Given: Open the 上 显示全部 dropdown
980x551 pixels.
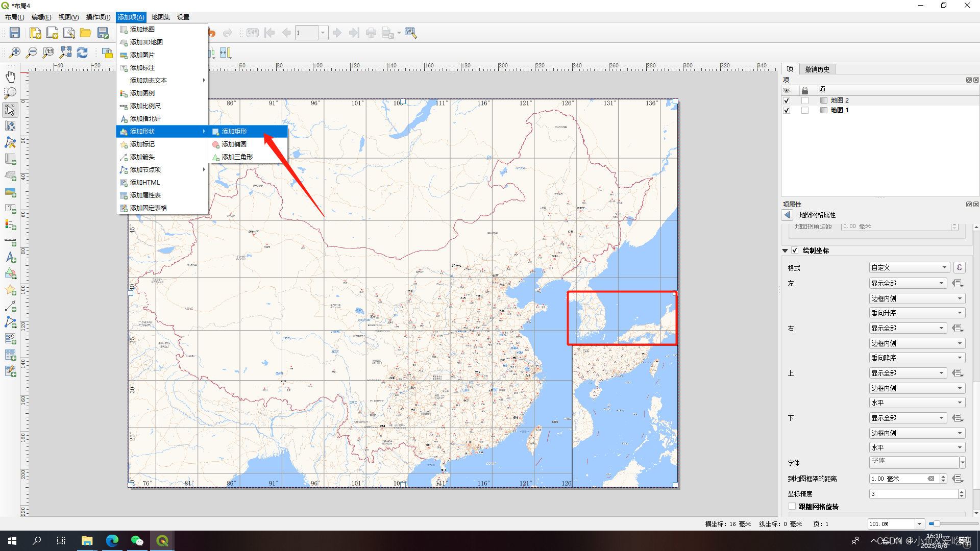Looking at the screenshot, I should [908, 373].
